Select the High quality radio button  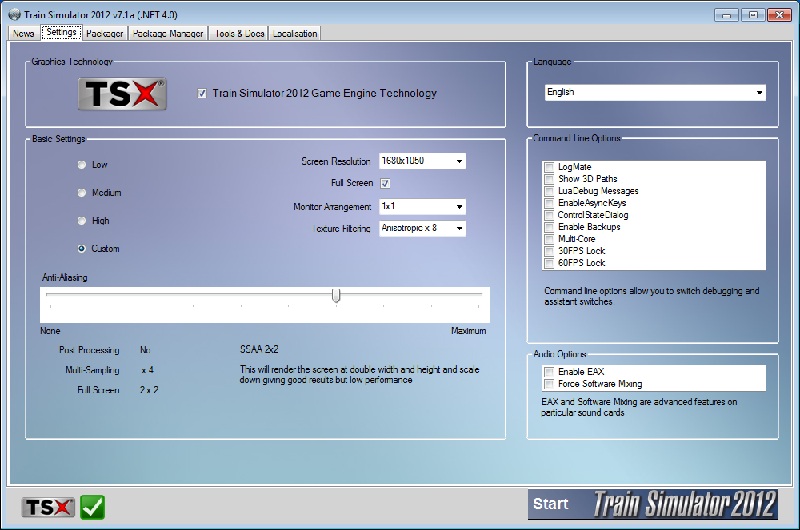tap(82, 221)
